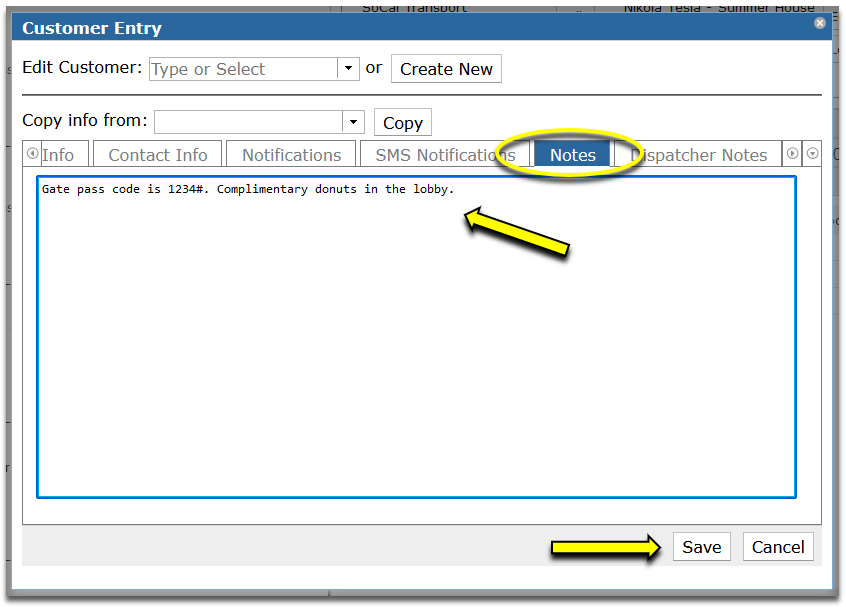Open the Dispatcher Notes tab

pos(700,154)
